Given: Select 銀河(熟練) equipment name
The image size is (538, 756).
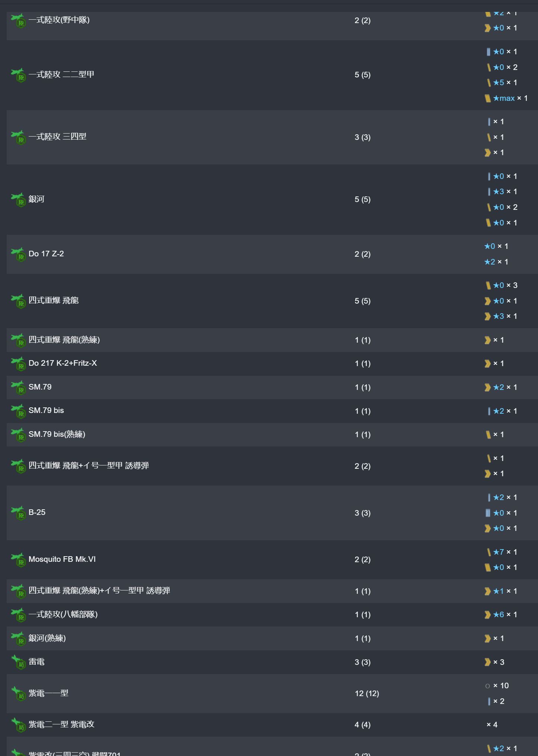Looking at the screenshot, I should click(x=47, y=638).
